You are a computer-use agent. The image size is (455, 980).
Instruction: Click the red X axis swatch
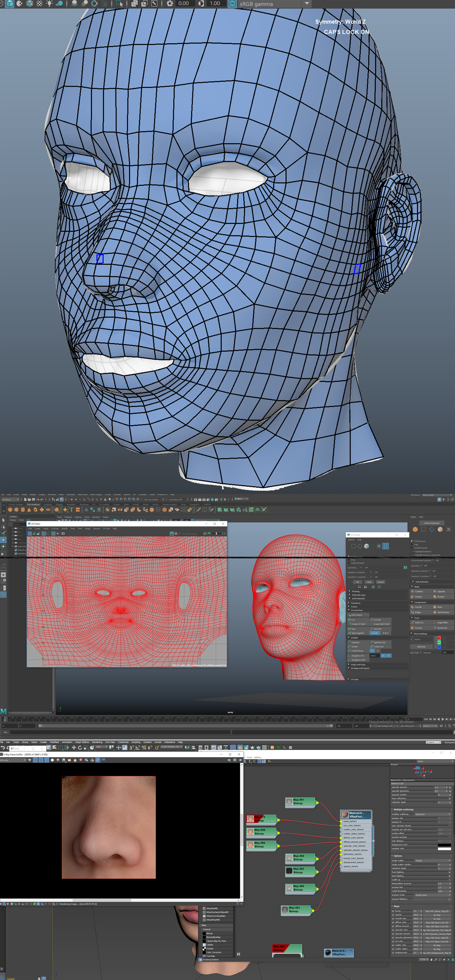click(x=439, y=638)
